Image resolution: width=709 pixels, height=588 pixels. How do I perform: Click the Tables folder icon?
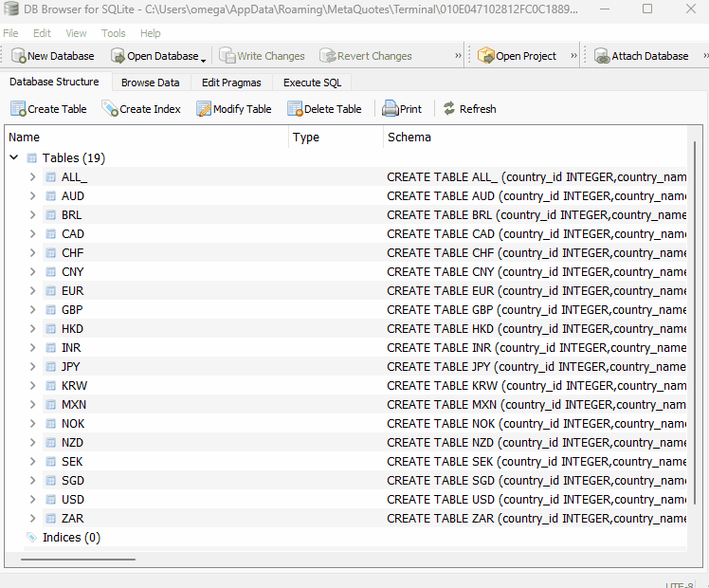tap(31, 157)
